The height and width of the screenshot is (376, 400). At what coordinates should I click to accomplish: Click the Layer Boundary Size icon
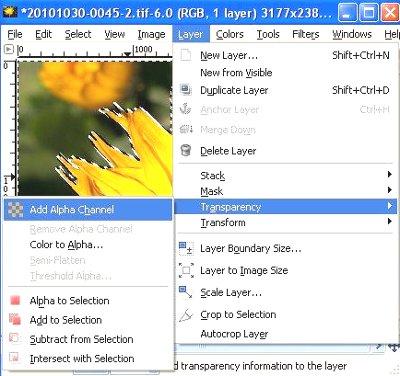click(186, 248)
